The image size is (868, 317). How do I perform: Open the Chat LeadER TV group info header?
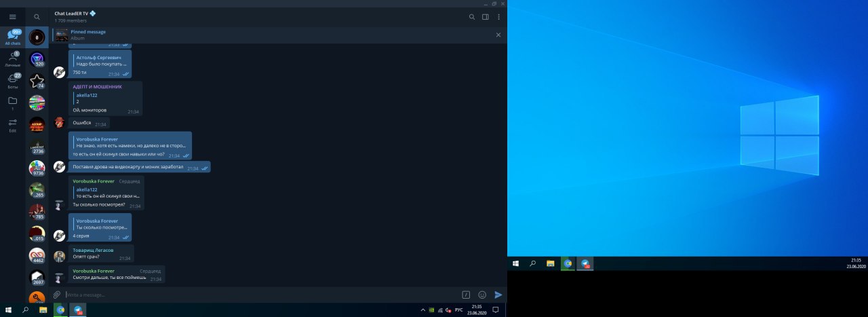[x=75, y=17]
